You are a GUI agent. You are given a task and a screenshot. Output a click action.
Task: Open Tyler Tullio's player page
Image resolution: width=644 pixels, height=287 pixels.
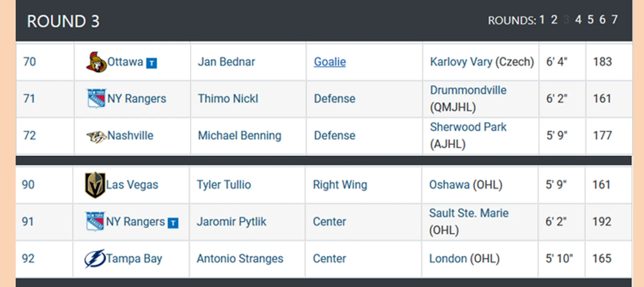224,185
